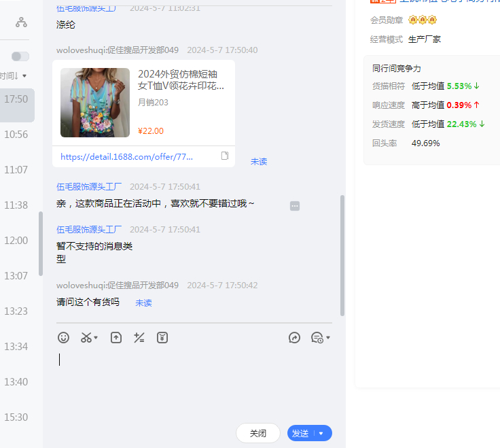Select the 15:30 conversation

[x=16, y=417]
